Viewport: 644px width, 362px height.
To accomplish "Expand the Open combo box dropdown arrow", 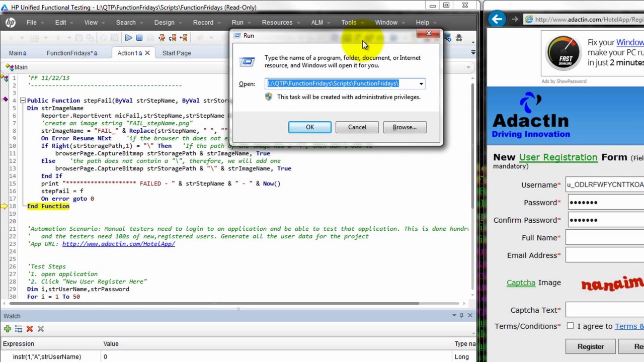I will tap(421, 84).
